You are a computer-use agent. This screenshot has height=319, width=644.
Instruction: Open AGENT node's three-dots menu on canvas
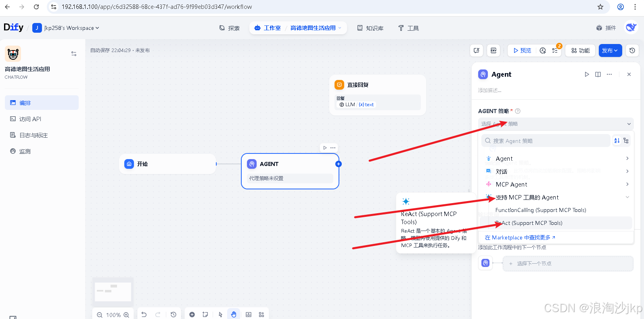[x=333, y=148]
